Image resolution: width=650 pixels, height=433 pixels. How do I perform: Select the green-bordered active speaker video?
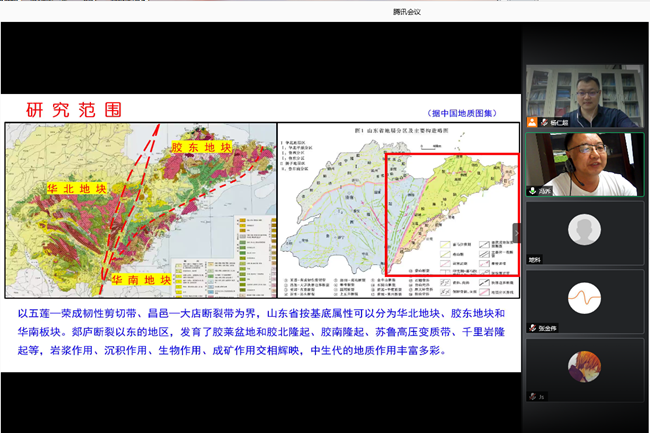click(x=584, y=164)
